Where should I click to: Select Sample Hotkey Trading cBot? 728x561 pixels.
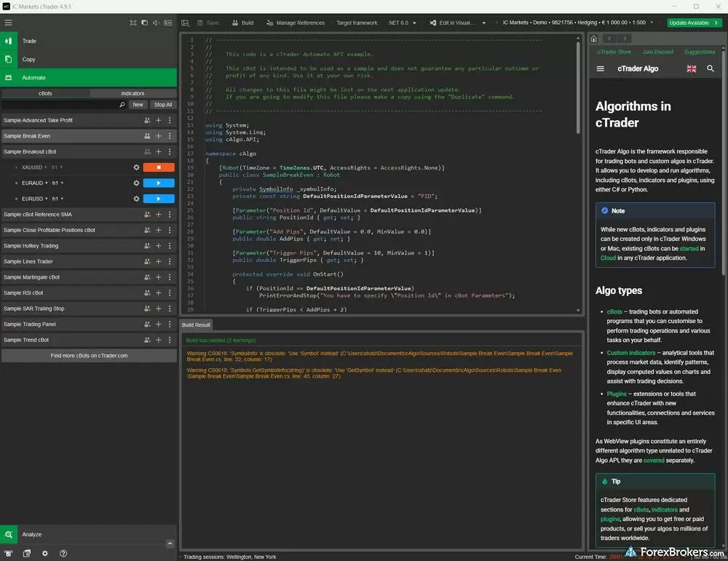pyautogui.click(x=88, y=246)
